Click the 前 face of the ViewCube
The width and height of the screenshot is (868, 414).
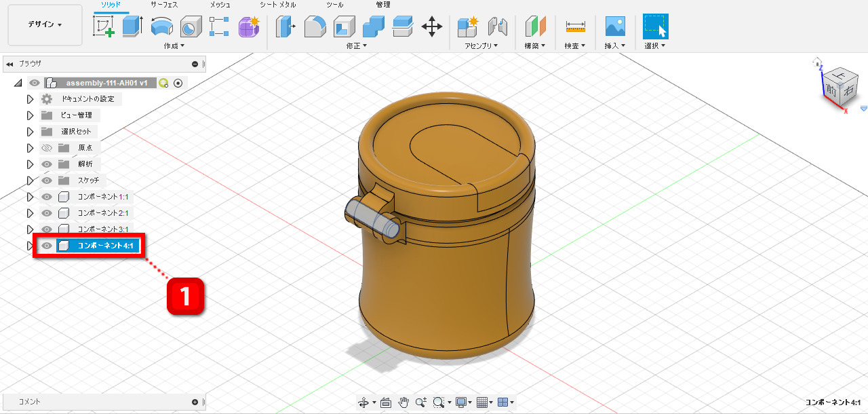pos(832,90)
